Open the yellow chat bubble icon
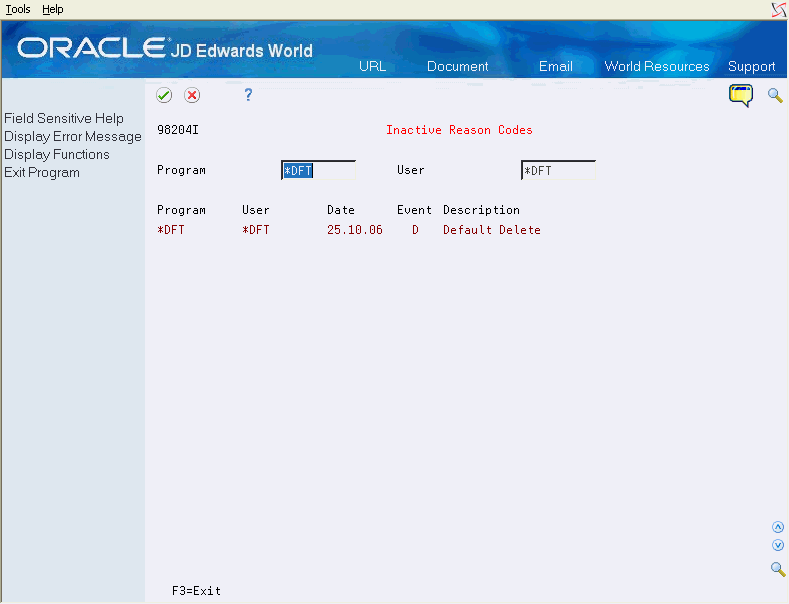This screenshot has height=604, width=789. point(741,96)
